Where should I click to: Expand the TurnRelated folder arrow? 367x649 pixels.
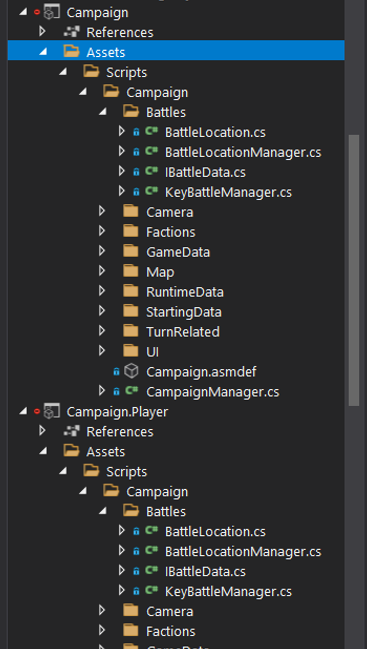pyautogui.click(x=102, y=331)
